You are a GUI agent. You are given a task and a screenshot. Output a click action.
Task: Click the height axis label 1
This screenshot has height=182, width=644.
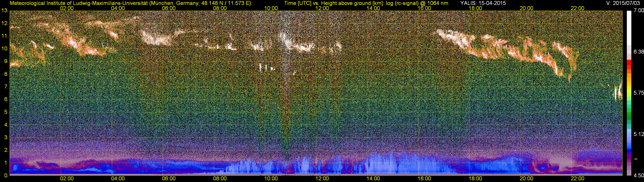(x=6, y=163)
